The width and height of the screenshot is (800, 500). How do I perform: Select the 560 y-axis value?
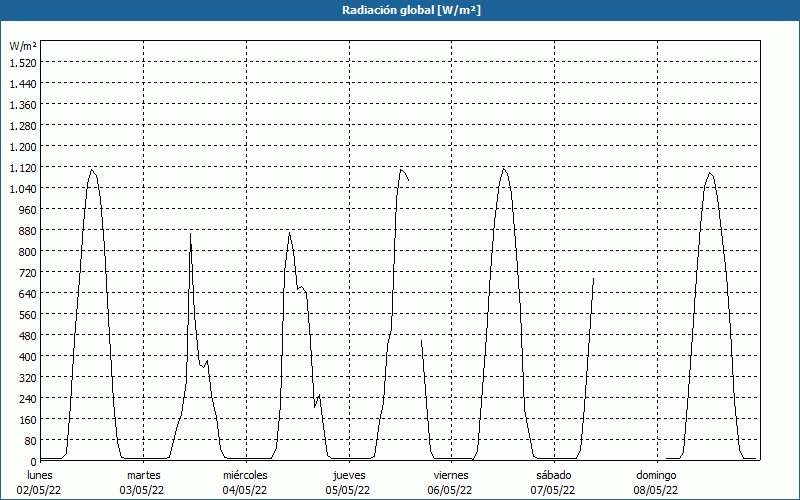pos(27,315)
